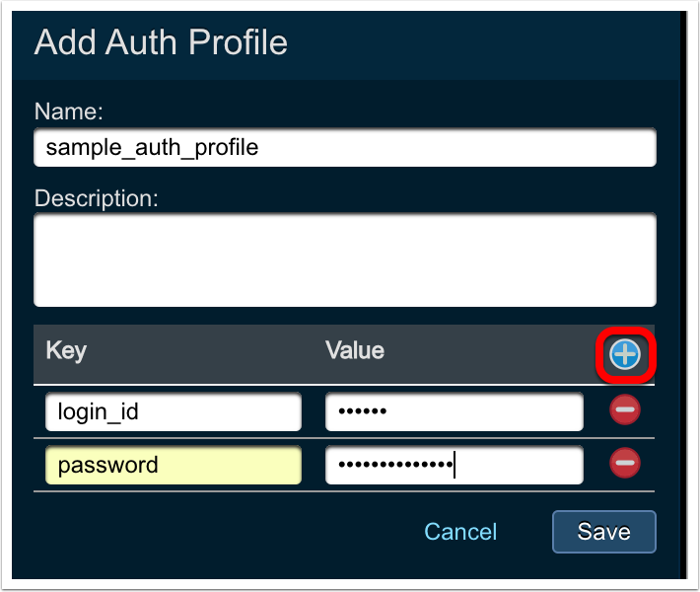Click inside the empty Description box
This screenshot has width=700, height=592.
345,260
